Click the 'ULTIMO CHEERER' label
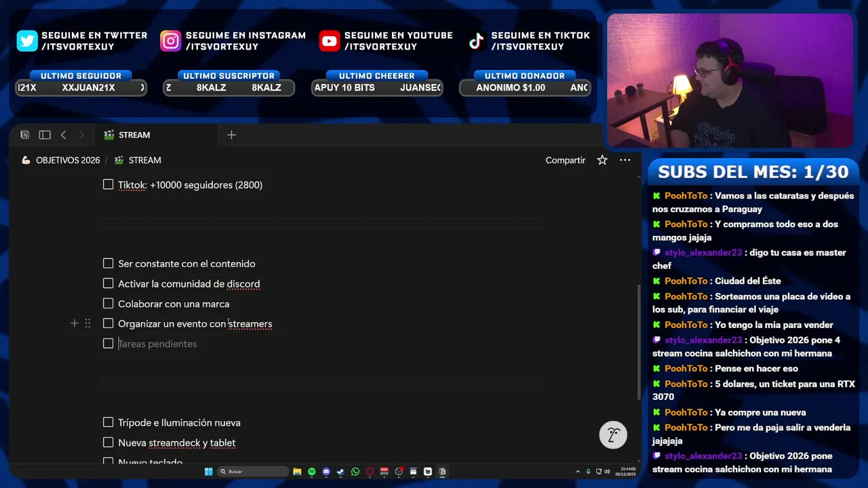868x488 pixels. click(x=376, y=76)
